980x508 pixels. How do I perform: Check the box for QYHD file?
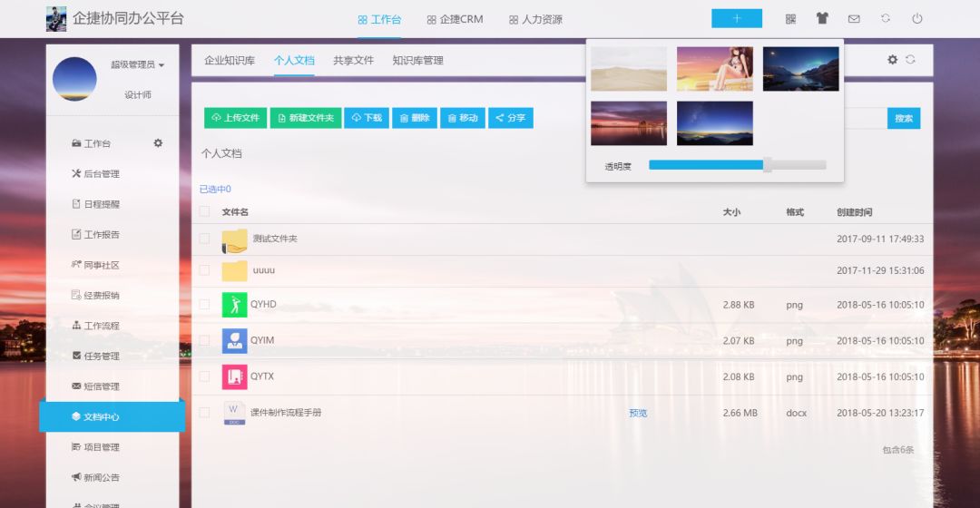[204, 304]
